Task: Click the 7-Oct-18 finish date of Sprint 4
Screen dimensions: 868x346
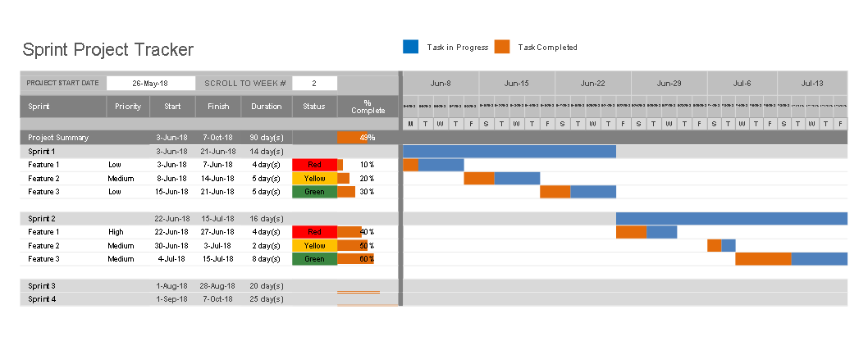Action: (x=218, y=299)
